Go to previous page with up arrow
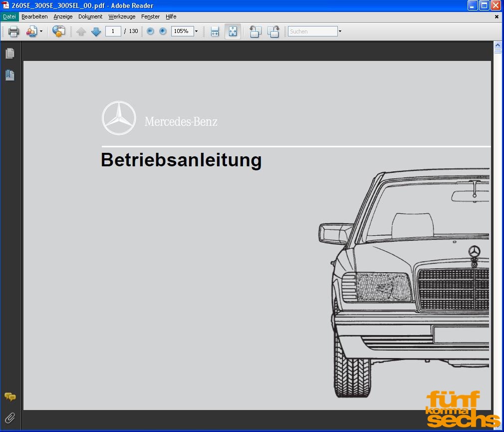This screenshot has height=432, width=504. pyautogui.click(x=81, y=31)
